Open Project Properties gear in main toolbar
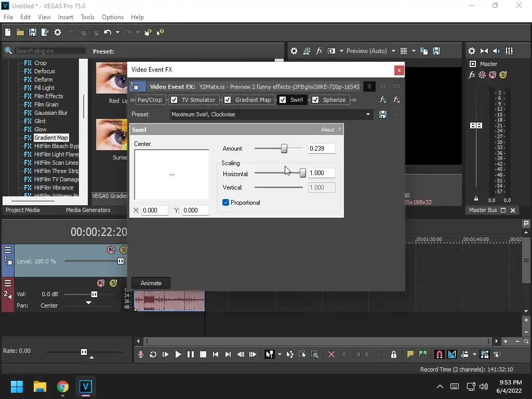The width and height of the screenshot is (532, 399). [58, 32]
